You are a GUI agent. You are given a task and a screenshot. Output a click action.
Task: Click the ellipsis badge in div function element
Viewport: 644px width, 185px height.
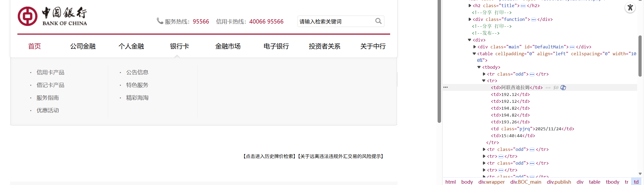[x=534, y=20]
